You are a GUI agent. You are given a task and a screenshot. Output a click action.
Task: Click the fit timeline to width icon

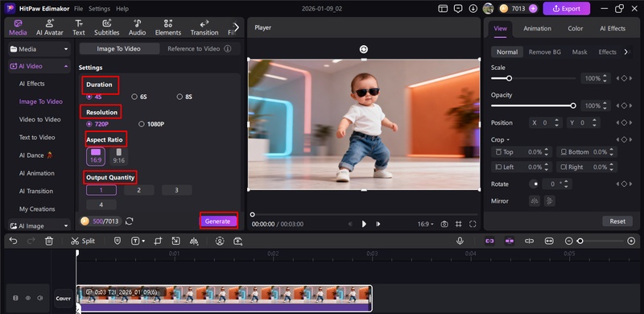pyautogui.click(x=549, y=242)
